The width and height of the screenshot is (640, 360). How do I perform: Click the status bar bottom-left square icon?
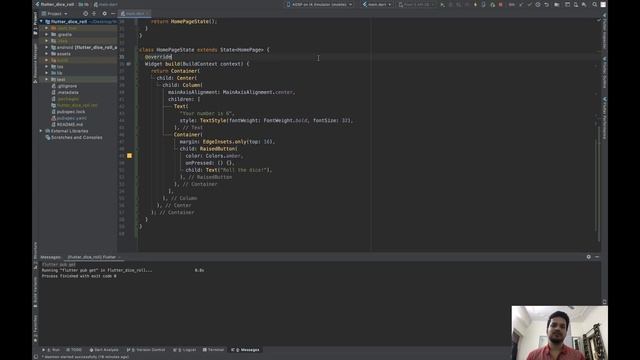[x=36, y=357]
